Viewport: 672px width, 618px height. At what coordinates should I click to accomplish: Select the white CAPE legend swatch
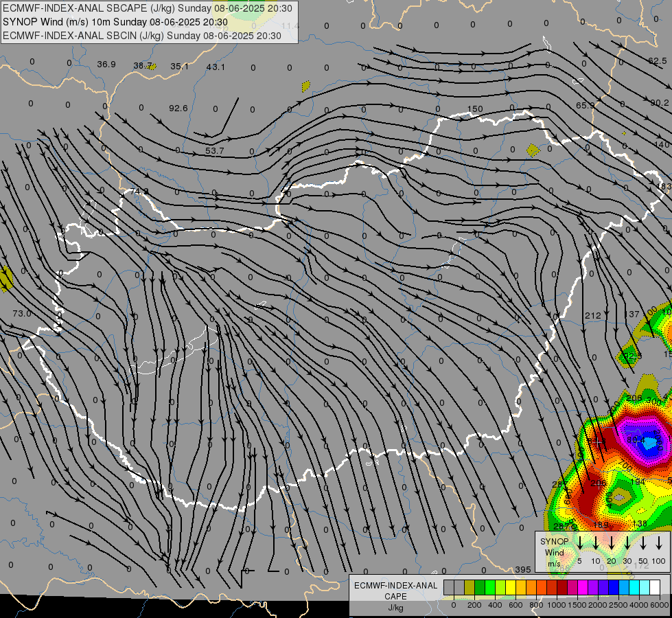tap(654, 588)
